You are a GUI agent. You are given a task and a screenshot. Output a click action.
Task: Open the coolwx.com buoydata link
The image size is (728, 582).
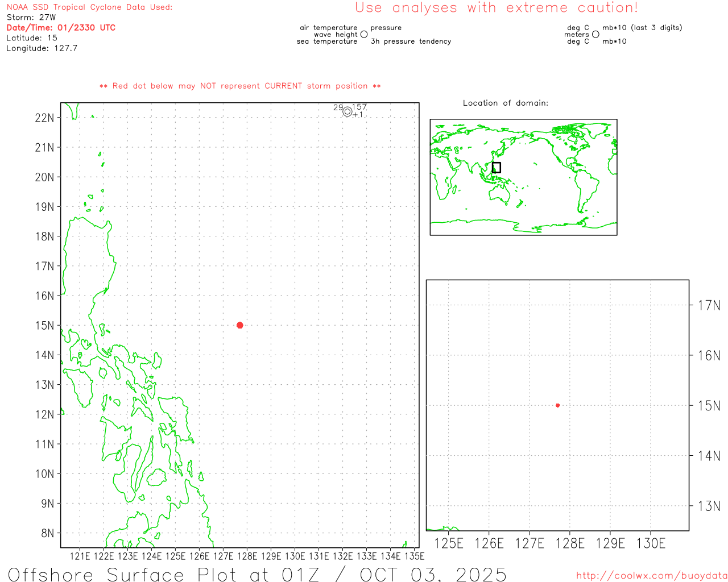[651, 575]
